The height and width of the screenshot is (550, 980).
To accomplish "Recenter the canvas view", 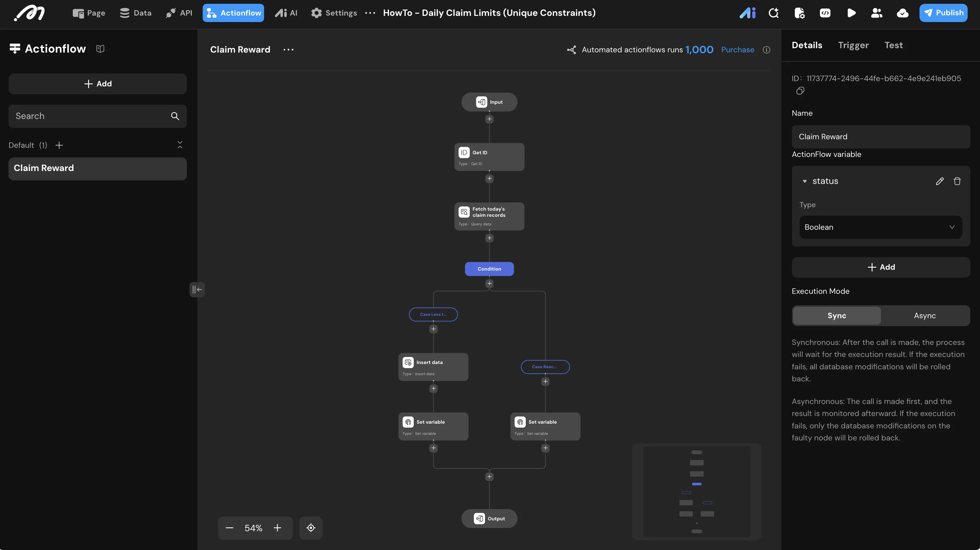I will coord(311,528).
